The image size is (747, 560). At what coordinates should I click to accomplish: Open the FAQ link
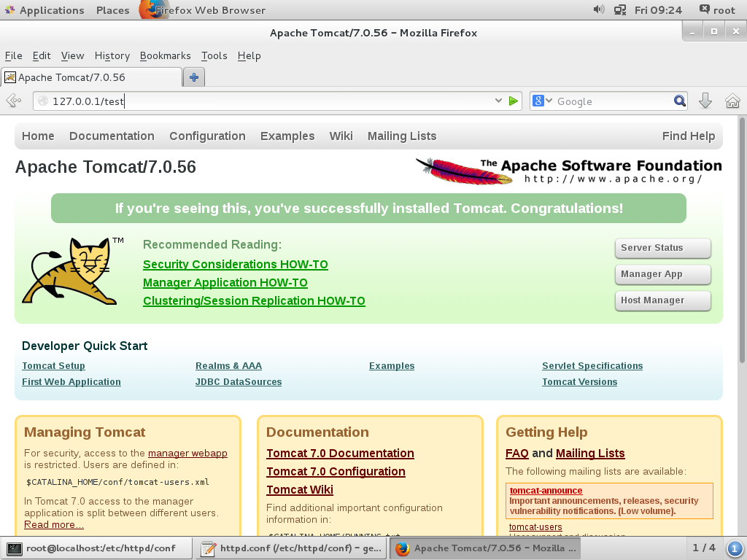[x=517, y=454]
